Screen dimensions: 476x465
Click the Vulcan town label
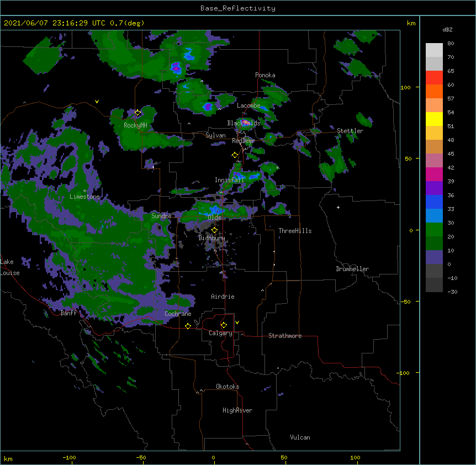click(300, 437)
